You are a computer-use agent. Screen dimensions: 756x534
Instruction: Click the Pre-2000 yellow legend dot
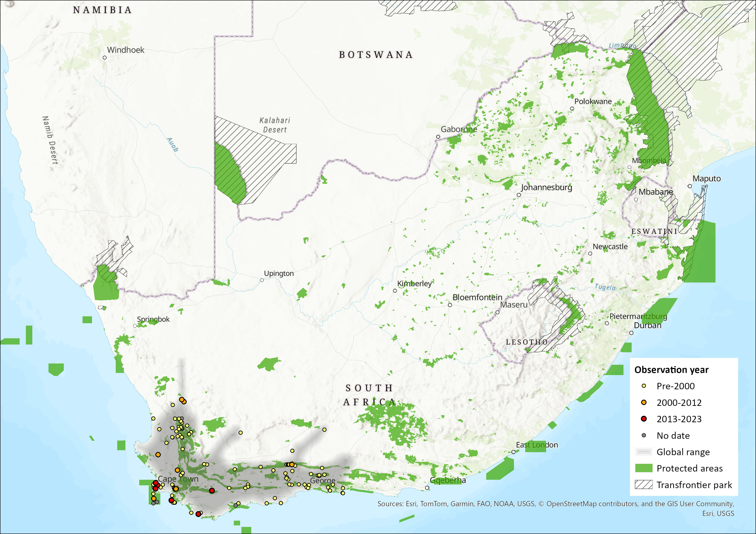coord(644,386)
